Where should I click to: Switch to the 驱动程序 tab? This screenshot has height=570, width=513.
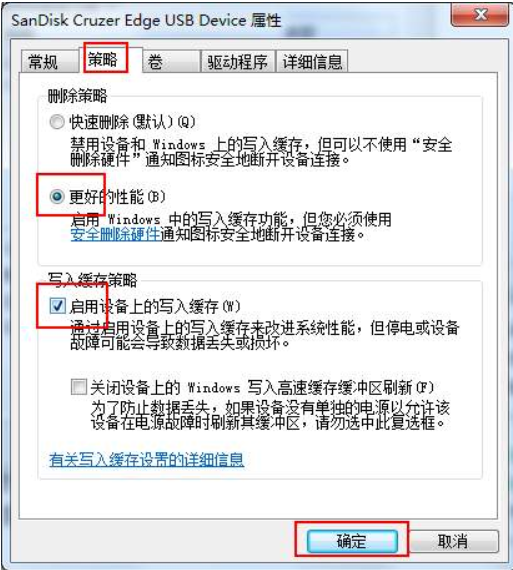pos(237,61)
